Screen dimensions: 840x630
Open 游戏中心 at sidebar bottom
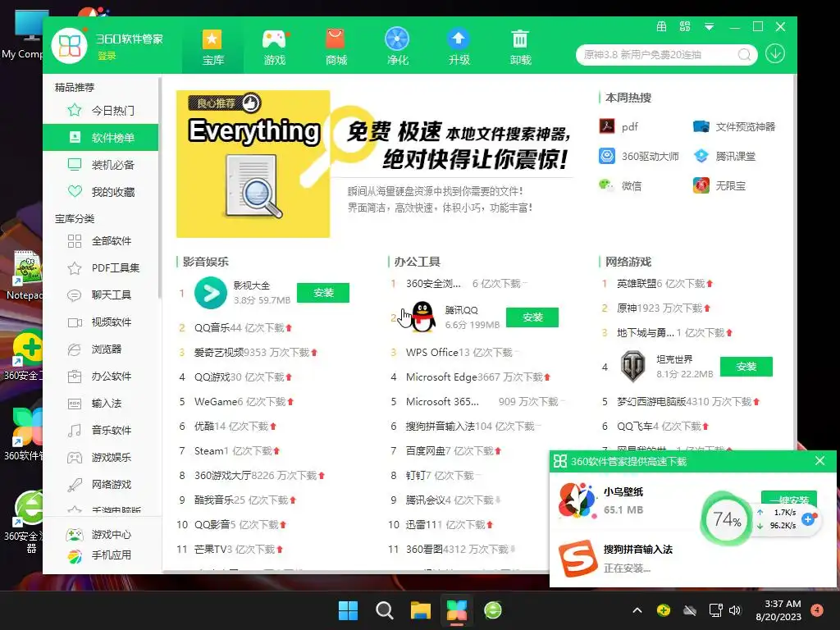click(x=101, y=535)
